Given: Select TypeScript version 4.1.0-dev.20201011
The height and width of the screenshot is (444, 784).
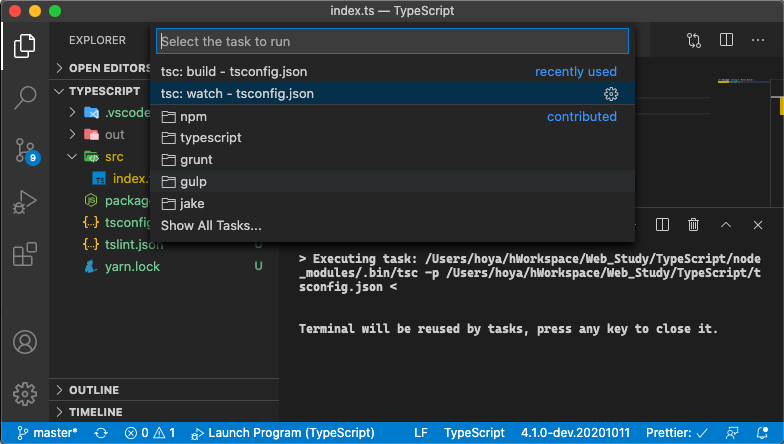Looking at the screenshot, I should click(575, 432).
